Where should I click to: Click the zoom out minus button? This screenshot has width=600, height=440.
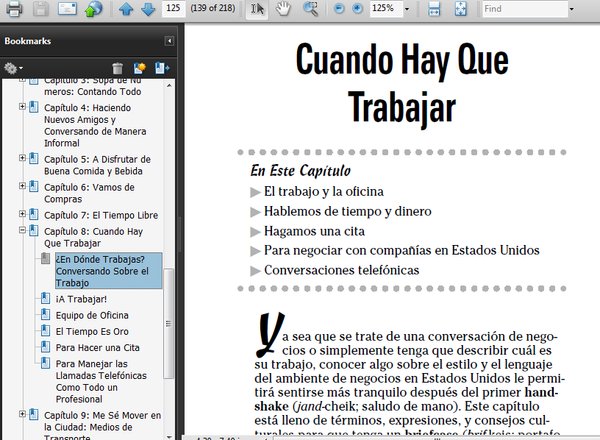[x=339, y=8]
